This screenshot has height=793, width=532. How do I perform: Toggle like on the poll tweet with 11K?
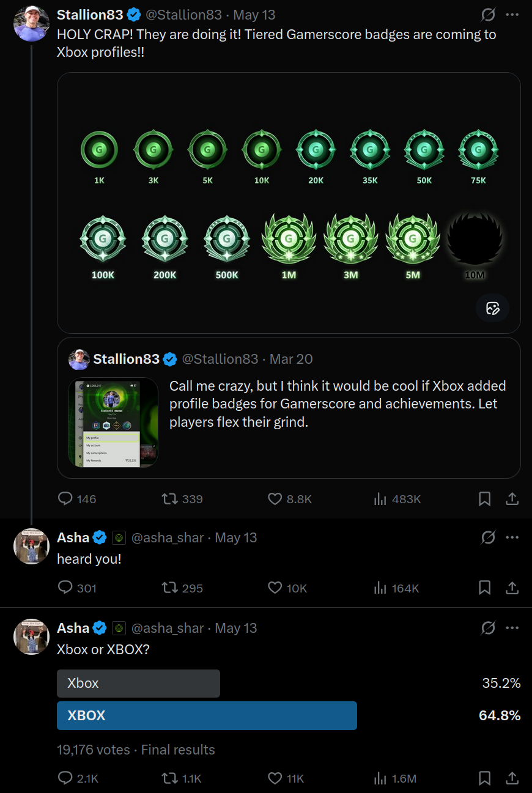coord(286,778)
